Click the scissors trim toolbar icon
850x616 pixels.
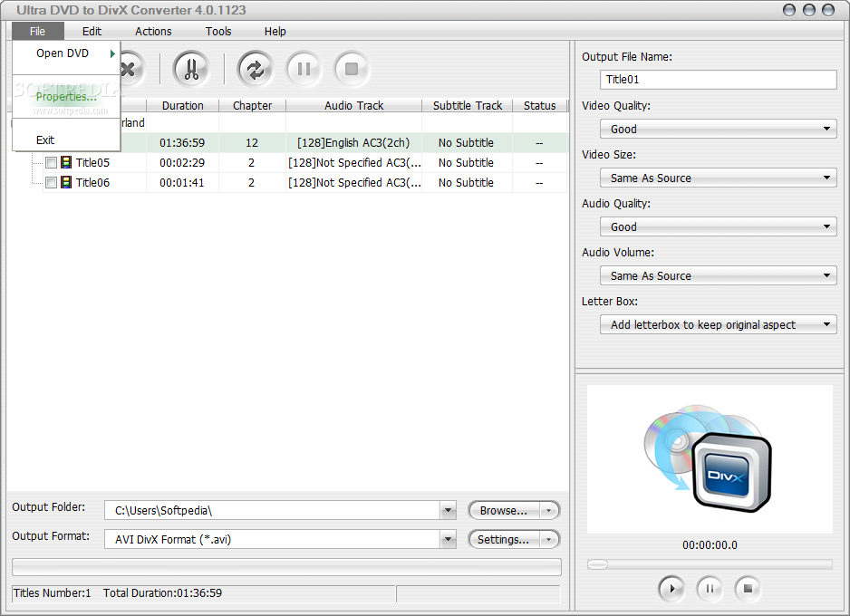(191, 70)
